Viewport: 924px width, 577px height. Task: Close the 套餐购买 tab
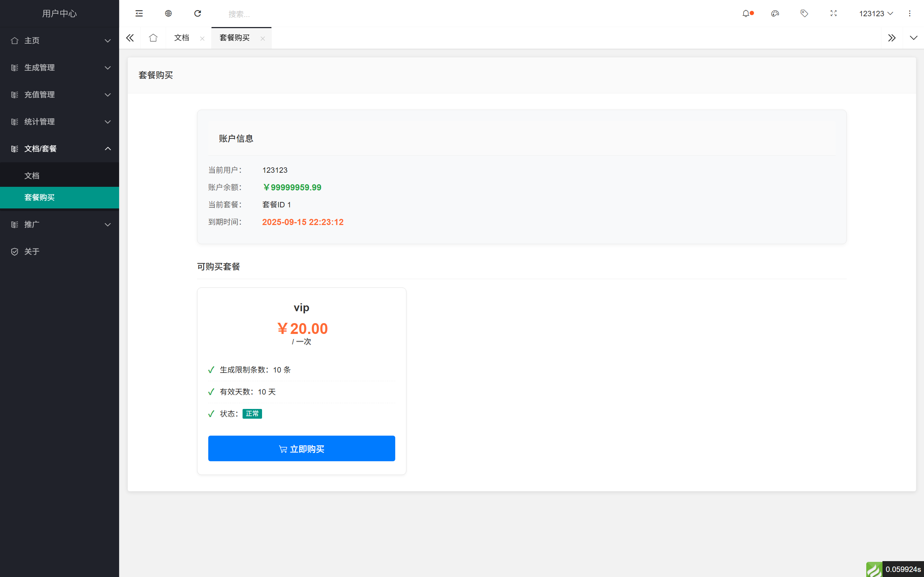263,39
